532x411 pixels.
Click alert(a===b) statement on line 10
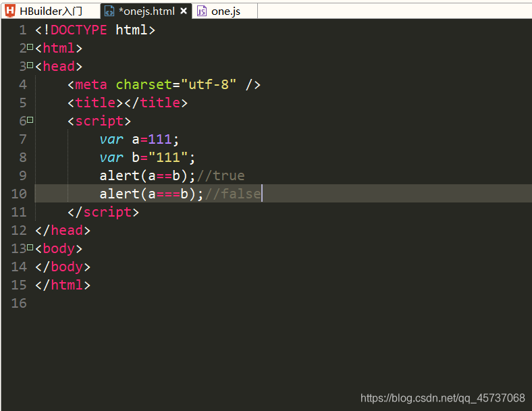point(151,194)
